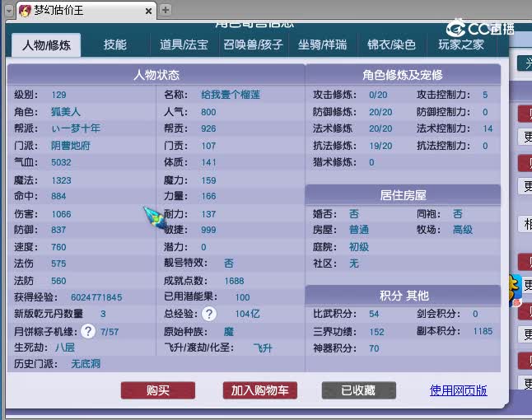Click the 居住房屋 section header

403,195
